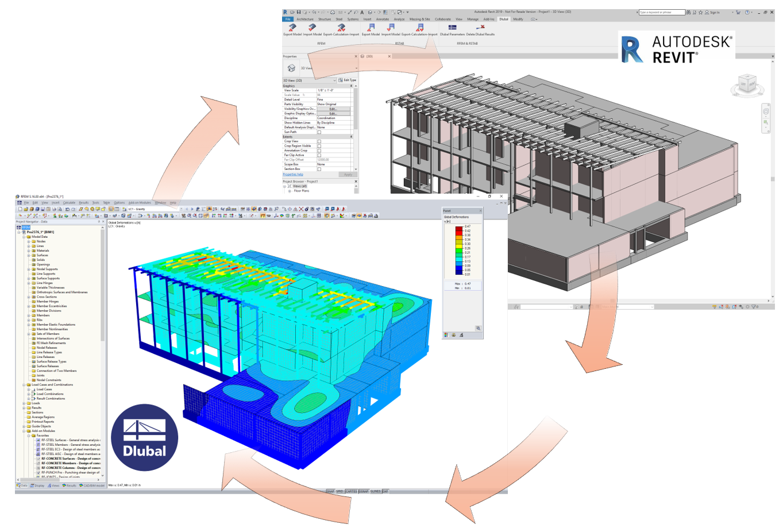Open the Calculate menu in RFEM

pyautogui.click(x=69, y=203)
